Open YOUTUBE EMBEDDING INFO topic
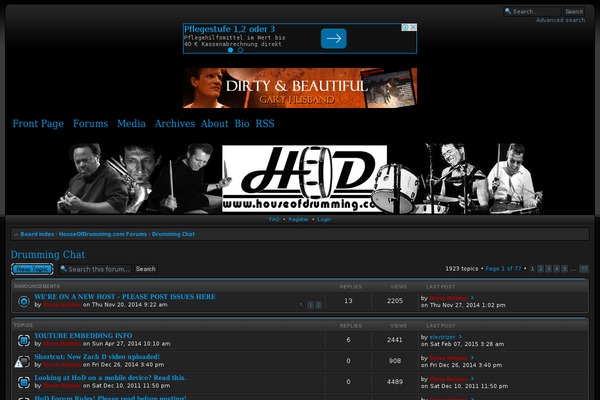Image resolution: width=600 pixels, height=400 pixels. [x=83, y=336]
